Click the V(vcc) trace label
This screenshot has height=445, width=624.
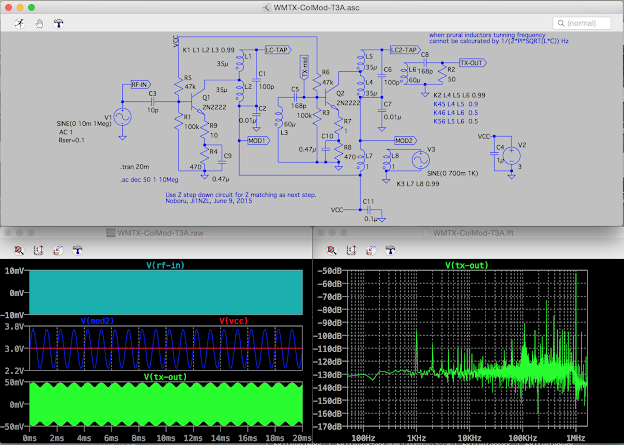point(233,321)
